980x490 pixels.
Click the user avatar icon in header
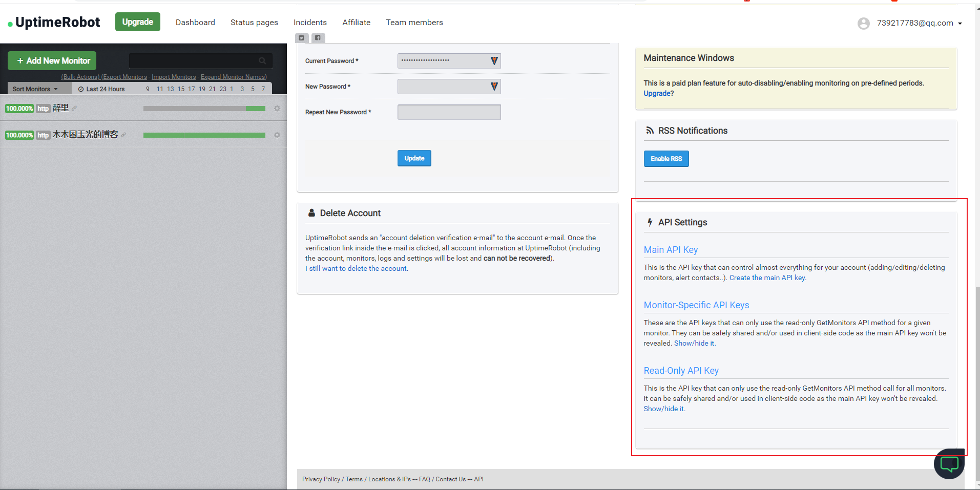pyautogui.click(x=864, y=24)
